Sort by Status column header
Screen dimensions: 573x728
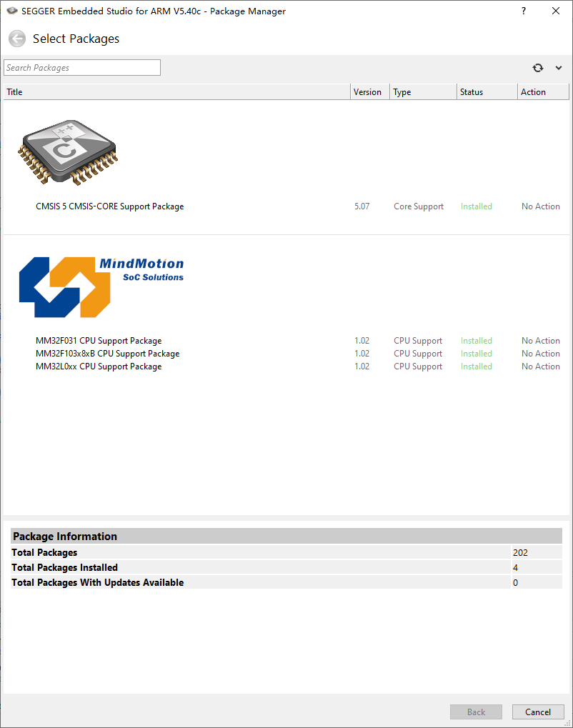pyautogui.click(x=487, y=92)
